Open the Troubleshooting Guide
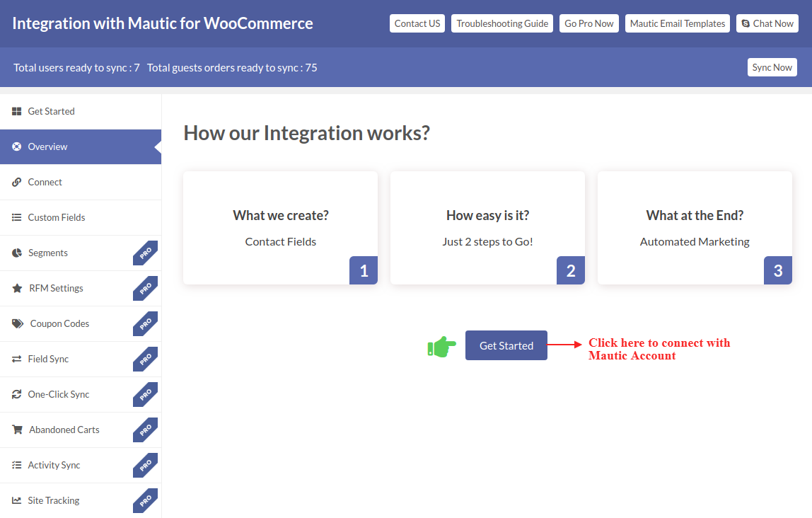Screen dimensions: 812x518 (501, 23)
